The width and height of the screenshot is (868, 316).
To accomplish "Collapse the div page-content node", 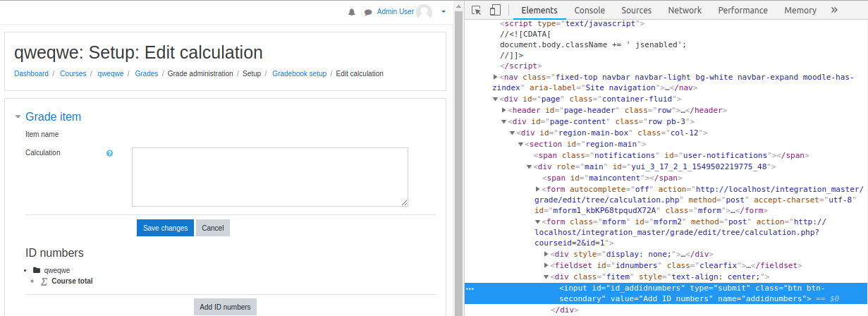I will [x=503, y=122].
